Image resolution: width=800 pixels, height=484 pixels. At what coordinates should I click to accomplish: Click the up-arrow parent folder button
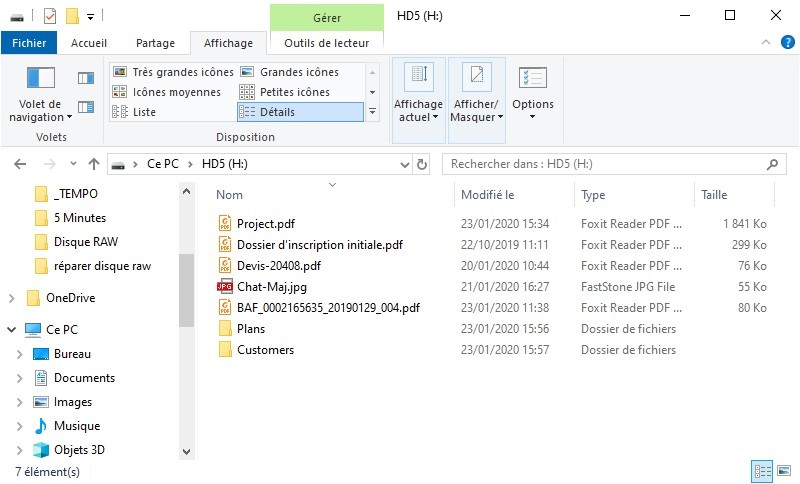point(94,164)
